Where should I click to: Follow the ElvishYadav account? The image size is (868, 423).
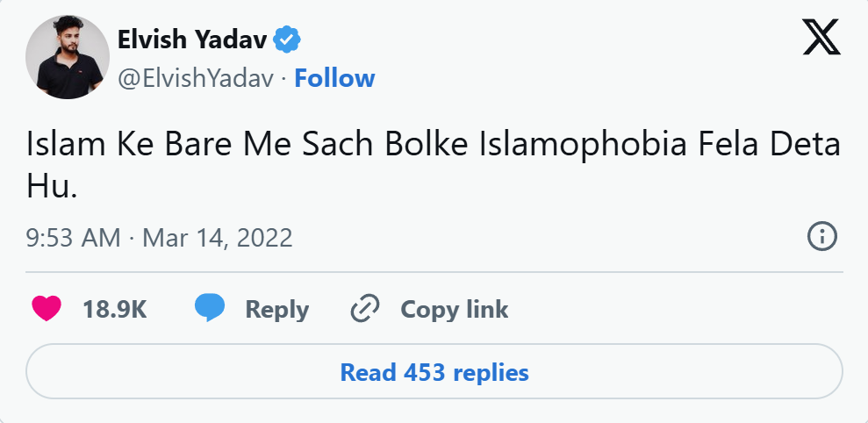334,78
